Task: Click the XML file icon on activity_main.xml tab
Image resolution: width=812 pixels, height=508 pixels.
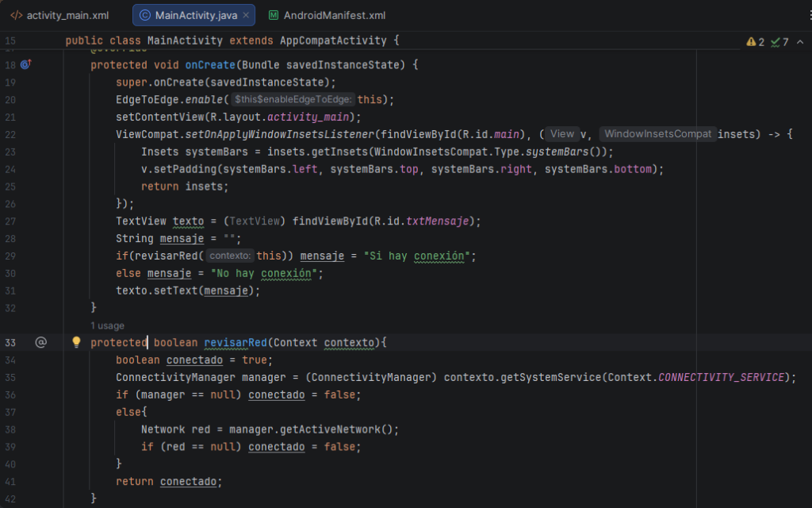Action: point(17,16)
